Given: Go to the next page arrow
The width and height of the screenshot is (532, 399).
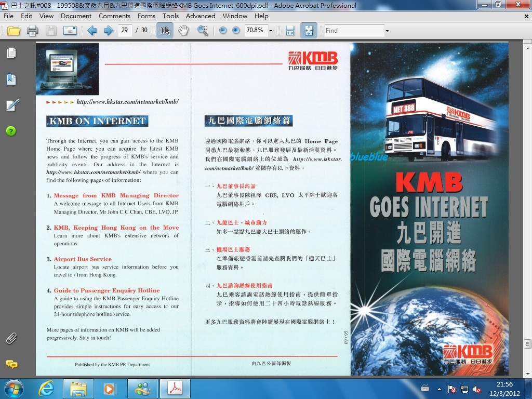Looking at the screenshot, I should 108,31.
